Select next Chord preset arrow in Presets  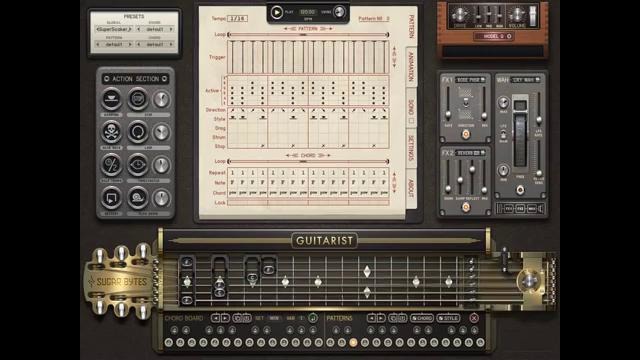tap(171, 44)
